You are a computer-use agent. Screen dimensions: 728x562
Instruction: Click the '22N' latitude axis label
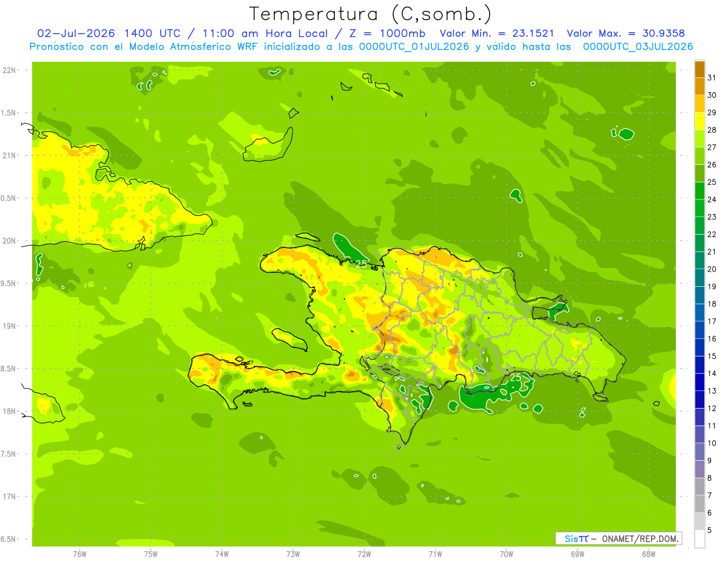pyautogui.click(x=9, y=70)
